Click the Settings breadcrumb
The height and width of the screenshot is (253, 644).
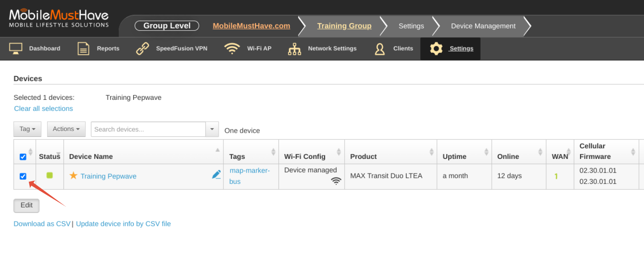[411, 26]
